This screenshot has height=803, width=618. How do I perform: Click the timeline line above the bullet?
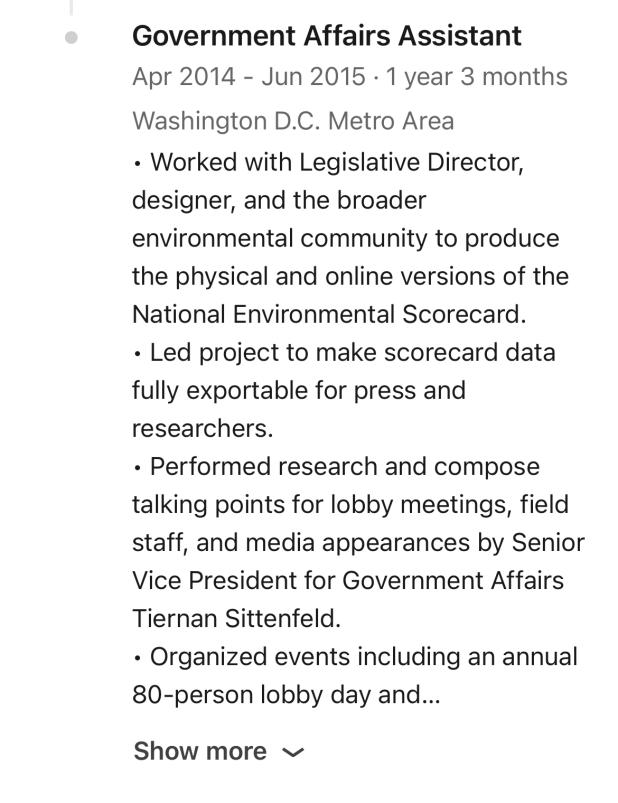71,7
